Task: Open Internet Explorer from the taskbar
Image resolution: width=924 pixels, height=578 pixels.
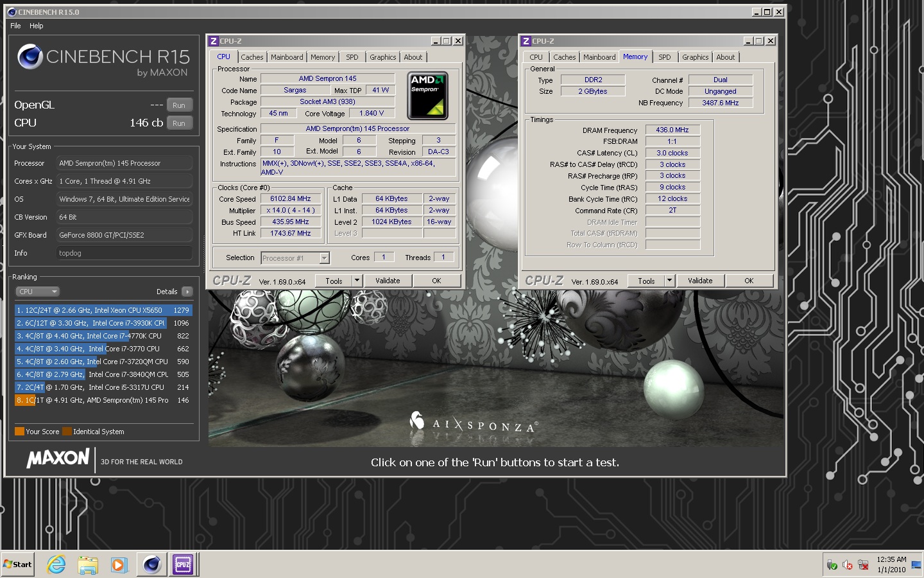Action: tap(56, 565)
